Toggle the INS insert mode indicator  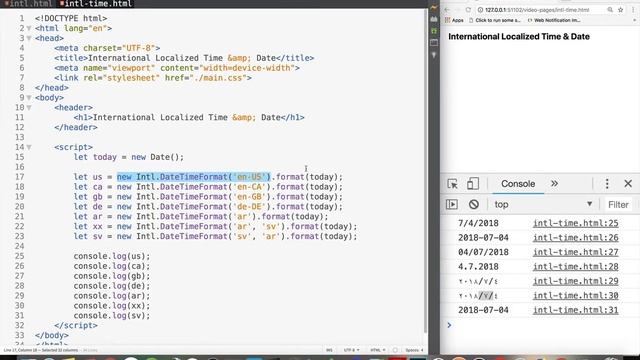coord(329,350)
